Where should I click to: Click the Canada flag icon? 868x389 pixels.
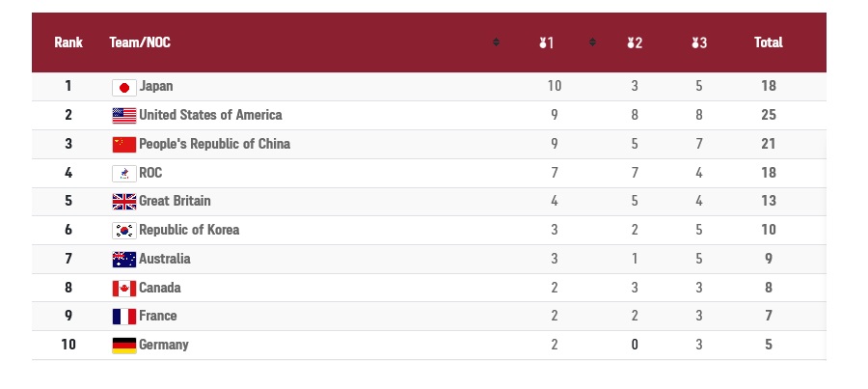pos(124,289)
